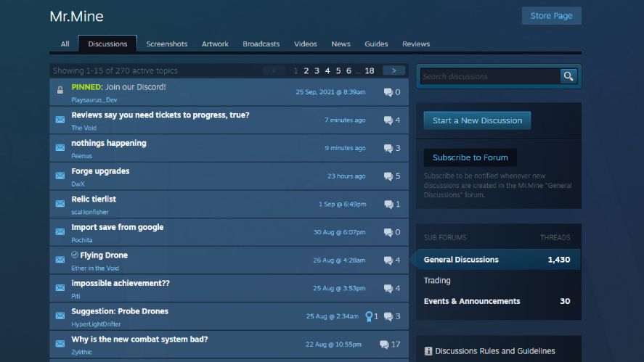Click envelope icon beside Flying Drone
644x362 pixels.
pos(60,260)
